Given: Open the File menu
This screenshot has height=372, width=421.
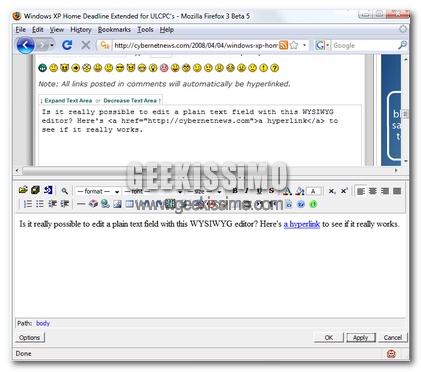Looking at the screenshot, I should pyautogui.click(x=20, y=30).
